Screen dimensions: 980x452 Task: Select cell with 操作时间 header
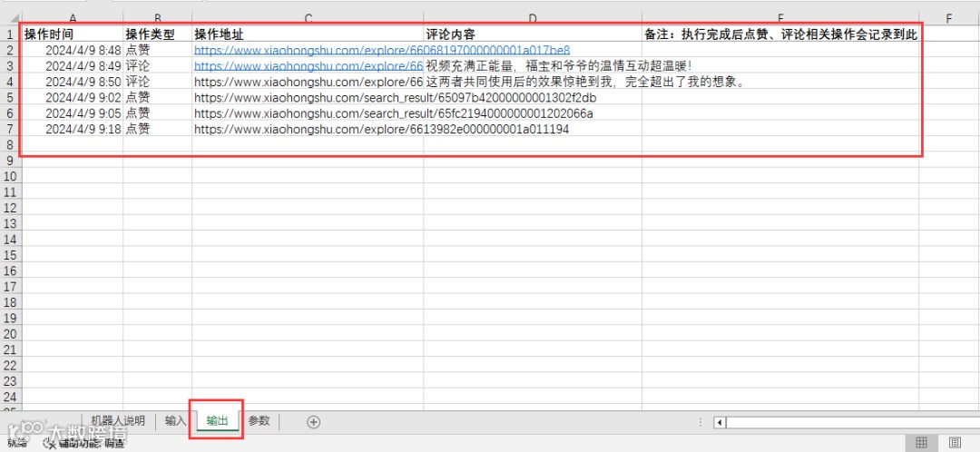[73, 34]
